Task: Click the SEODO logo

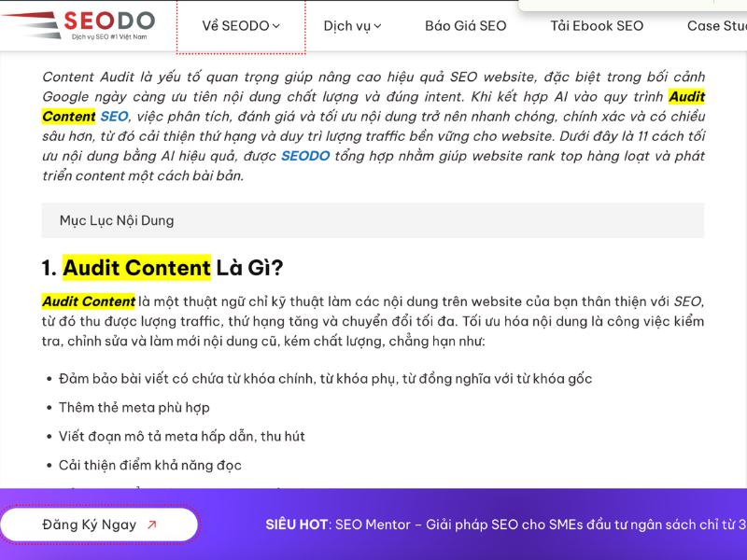Action: coord(78,25)
